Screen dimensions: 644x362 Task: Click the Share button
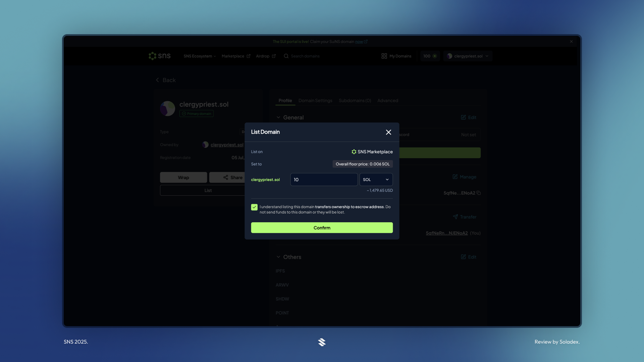(x=233, y=177)
